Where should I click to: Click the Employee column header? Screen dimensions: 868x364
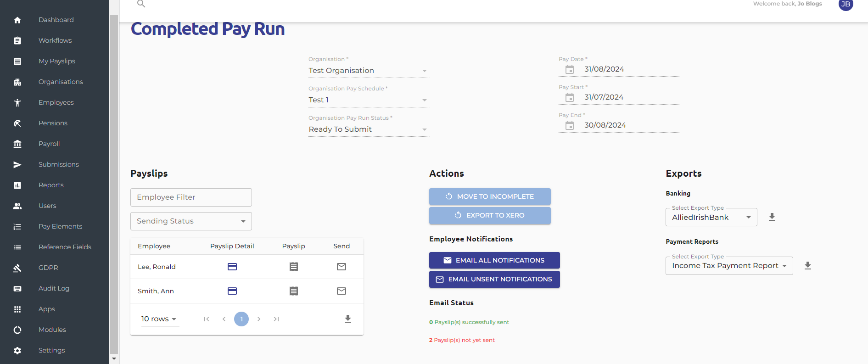pyautogui.click(x=154, y=246)
